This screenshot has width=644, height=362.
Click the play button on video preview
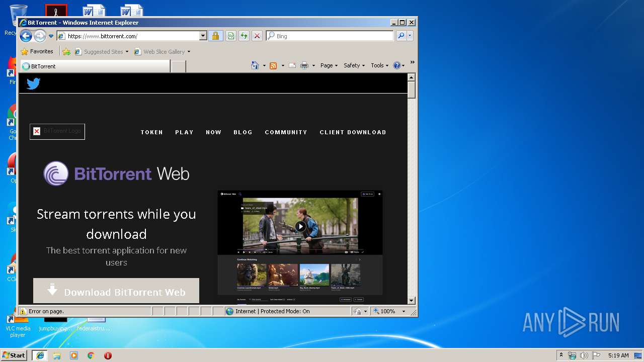point(300,226)
